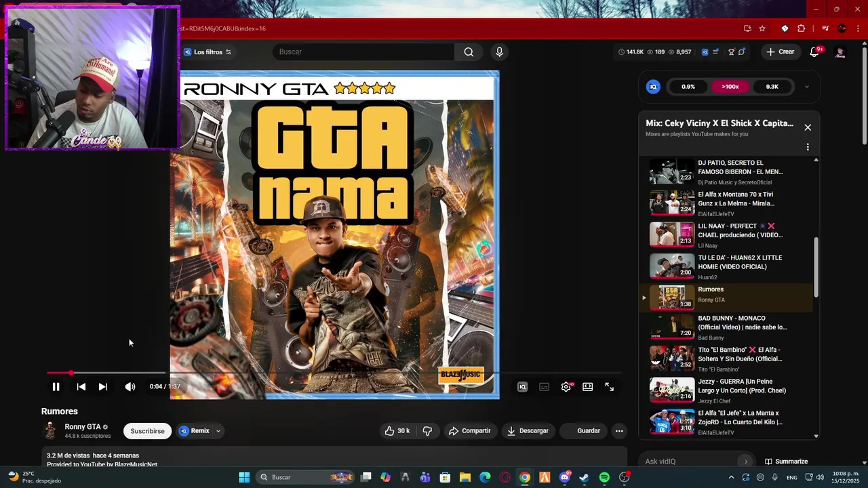Play El Alfa x La Manta video
868x488 pixels.
pyautogui.click(x=726, y=422)
